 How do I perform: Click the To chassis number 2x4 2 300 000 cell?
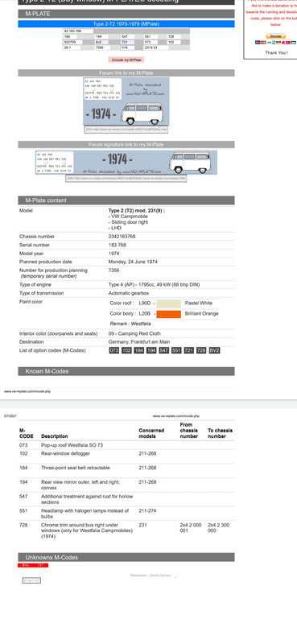point(219,528)
